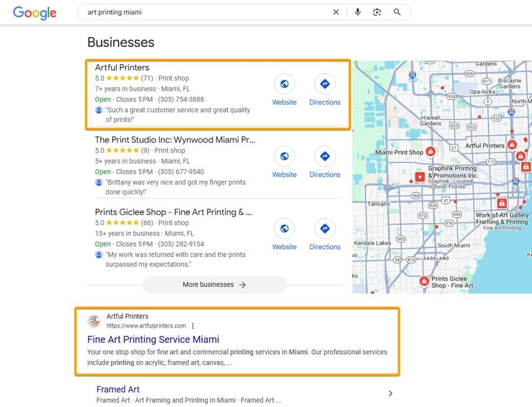The height and width of the screenshot is (407, 532).
Task: Clear the search query with the X icon
Action: (x=336, y=12)
